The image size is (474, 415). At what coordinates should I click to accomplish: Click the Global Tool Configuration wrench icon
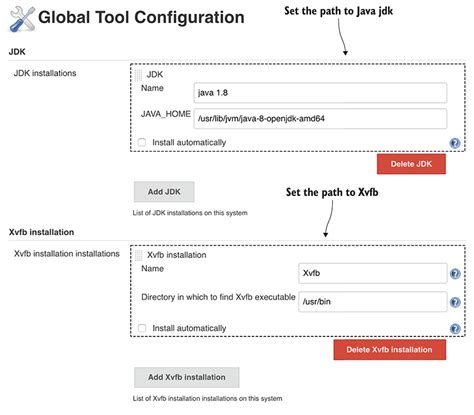(x=22, y=19)
